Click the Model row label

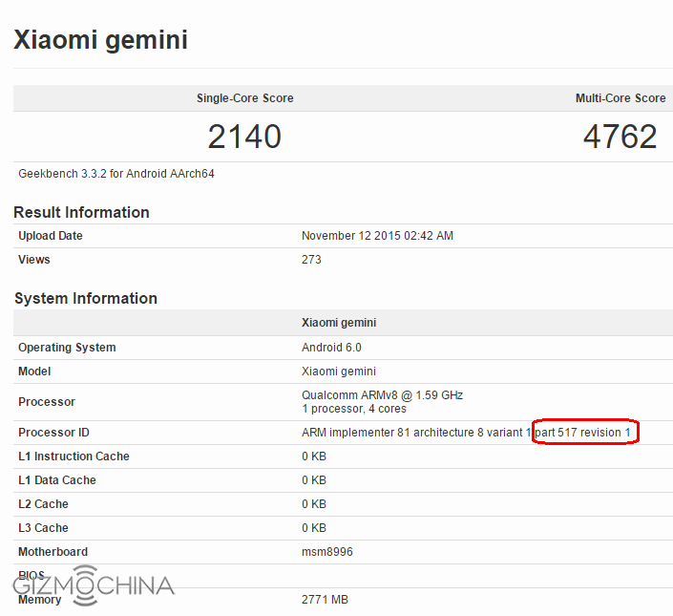click(34, 372)
